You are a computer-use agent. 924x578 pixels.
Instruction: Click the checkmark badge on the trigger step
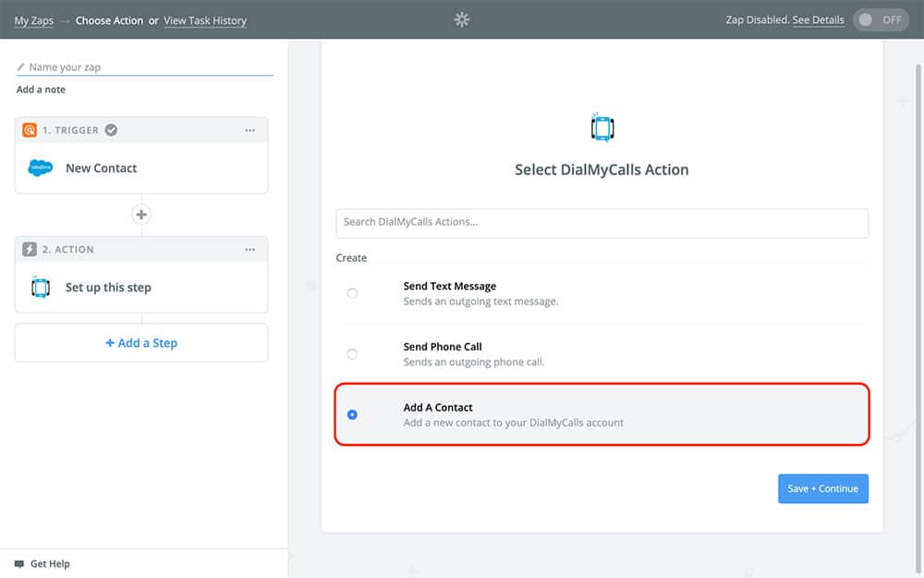(111, 130)
